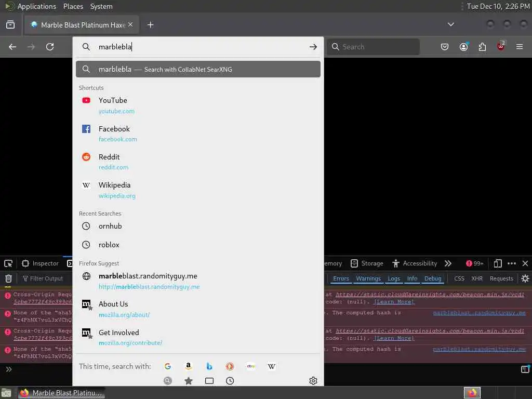
Task: Switch to the Storage tab
Action: pos(367,263)
